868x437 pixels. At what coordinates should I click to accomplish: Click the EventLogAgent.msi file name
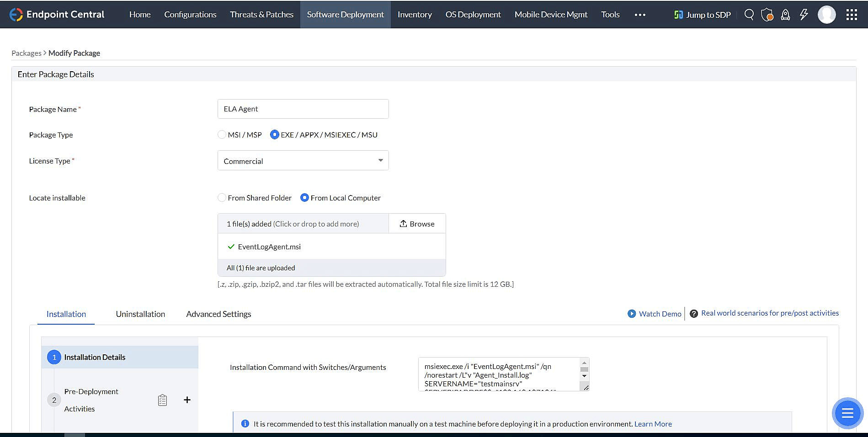click(x=269, y=247)
